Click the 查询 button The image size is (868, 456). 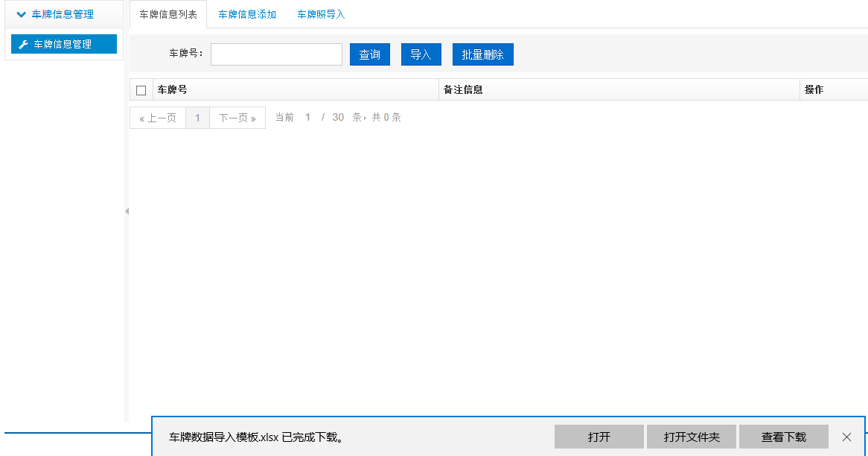(x=370, y=54)
